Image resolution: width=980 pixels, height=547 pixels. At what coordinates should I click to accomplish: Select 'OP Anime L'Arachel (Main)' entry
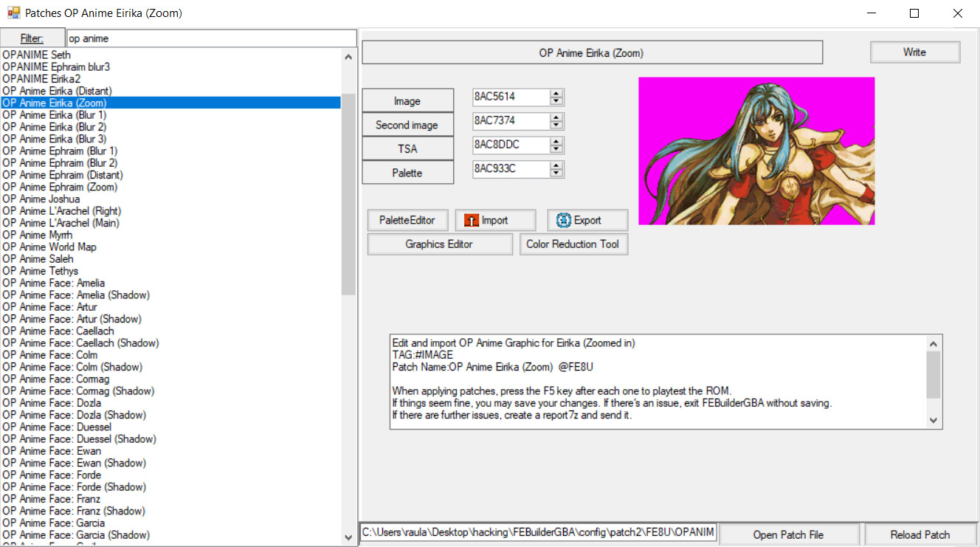pos(171,223)
